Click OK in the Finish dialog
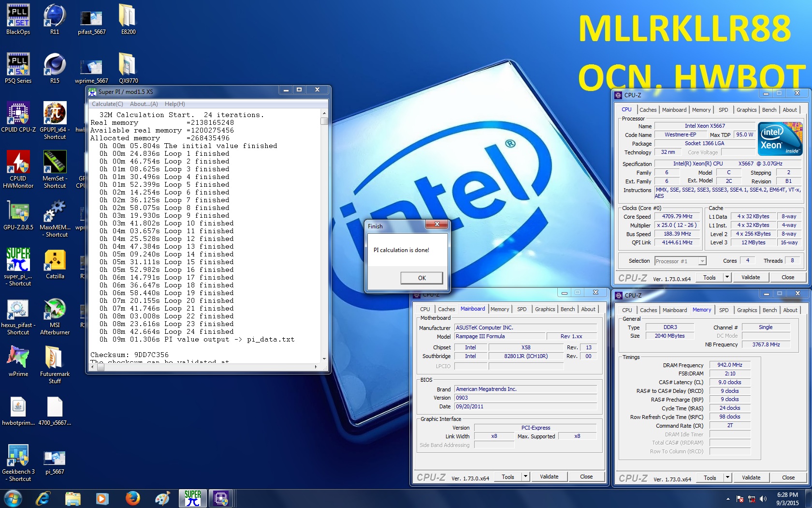Viewport: 812px width, 508px height. click(421, 278)
